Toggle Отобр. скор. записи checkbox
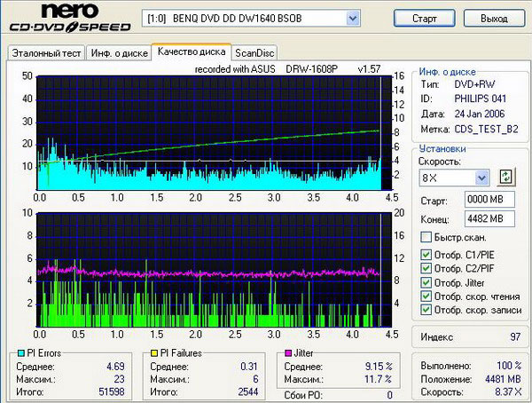Screen dimensions: 532x403 (x=426, y=310)
